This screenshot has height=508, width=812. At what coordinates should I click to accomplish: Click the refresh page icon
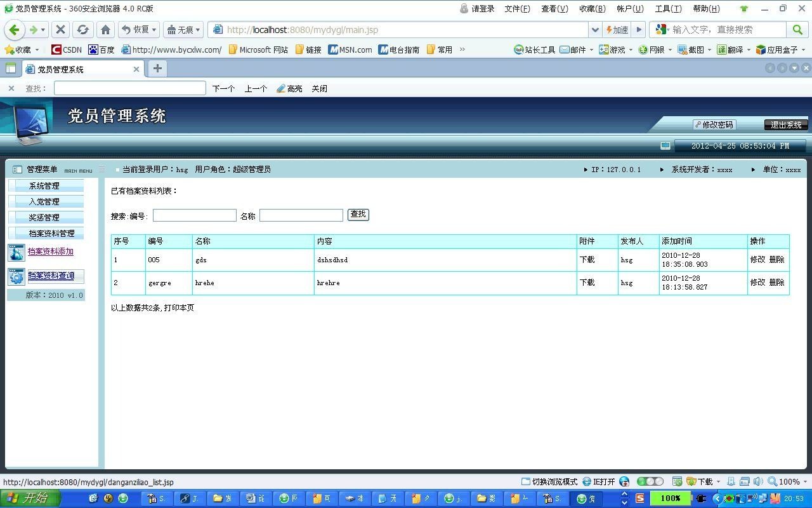82,29
